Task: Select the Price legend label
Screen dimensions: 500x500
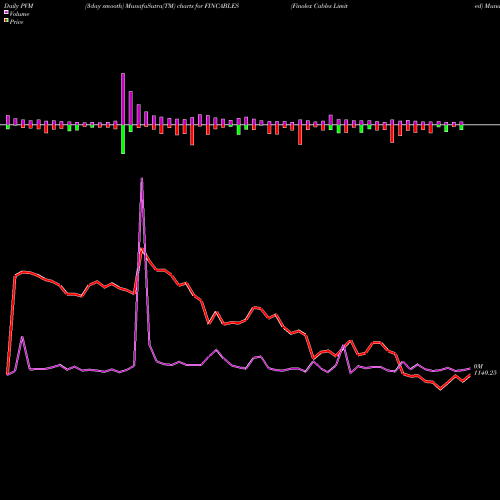Action: (x=16, y=22)
